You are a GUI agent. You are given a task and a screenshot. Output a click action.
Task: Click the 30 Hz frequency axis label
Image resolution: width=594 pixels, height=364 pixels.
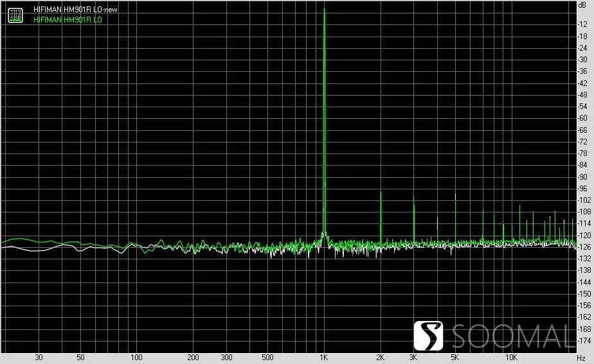click(39, 357)
